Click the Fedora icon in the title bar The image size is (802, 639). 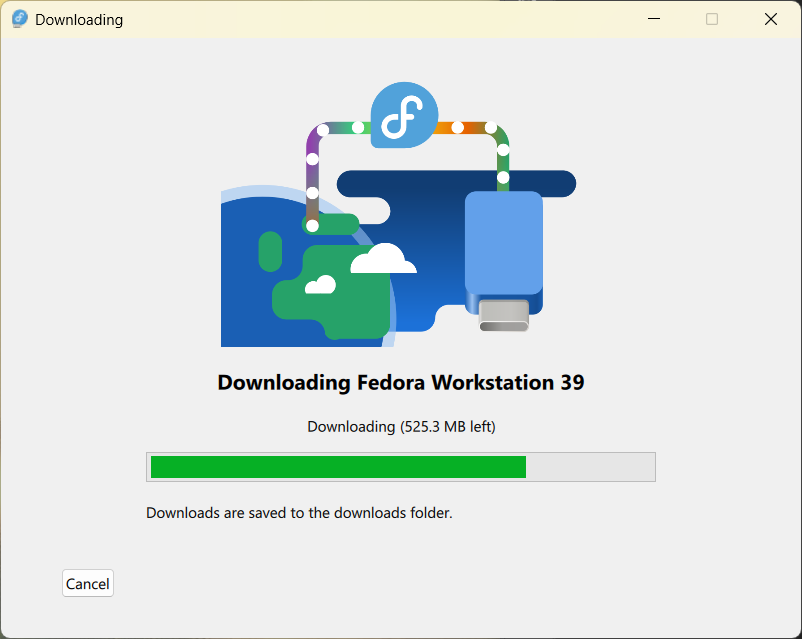tap(19, 19)
